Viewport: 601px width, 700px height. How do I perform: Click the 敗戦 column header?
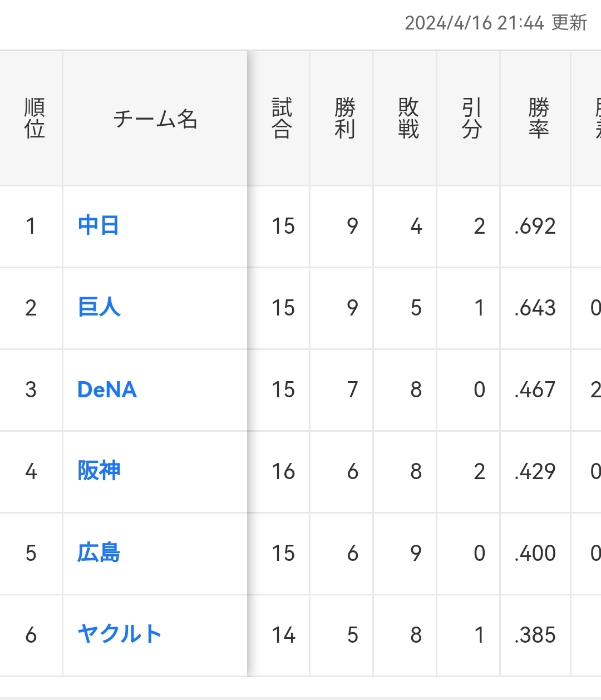tap(408, 119)
